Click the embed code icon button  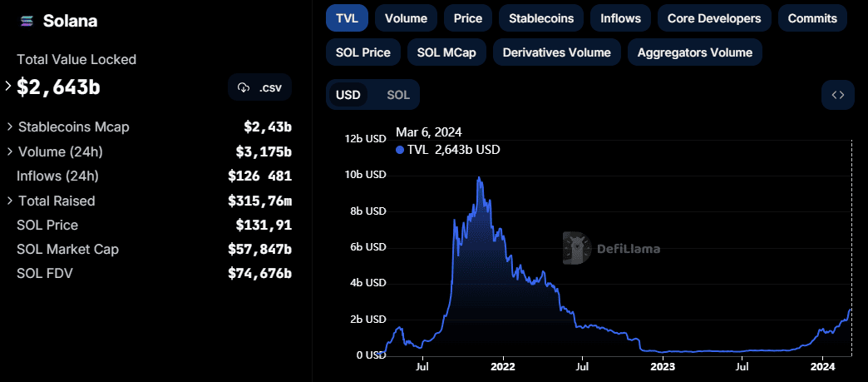pyautogui.click(x=838, y=95)
